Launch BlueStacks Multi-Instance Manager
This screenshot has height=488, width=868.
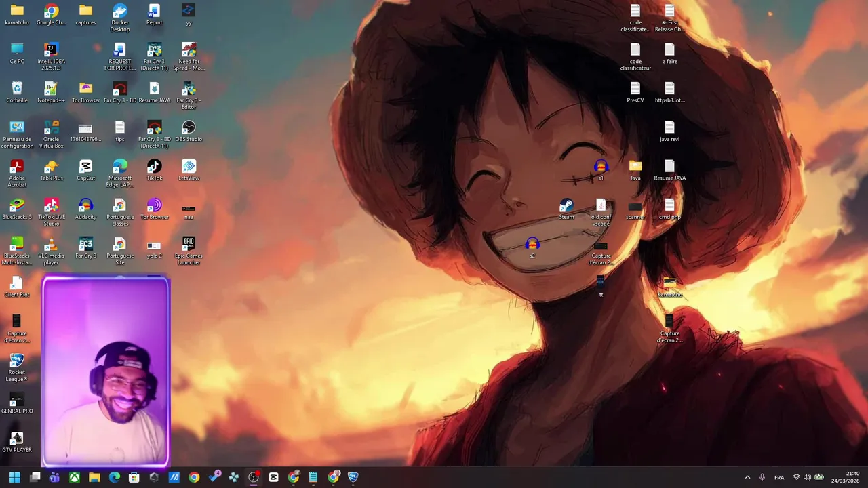pos(17,251)
